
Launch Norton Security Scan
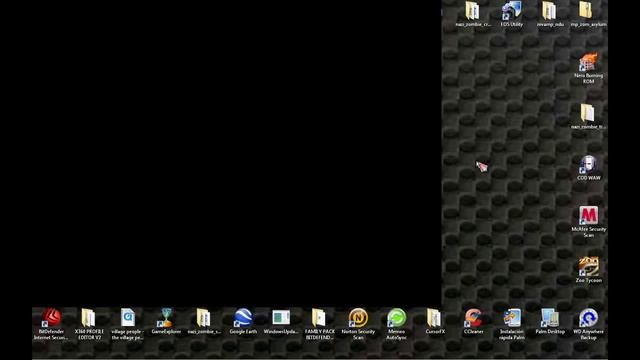click(358, 324)
